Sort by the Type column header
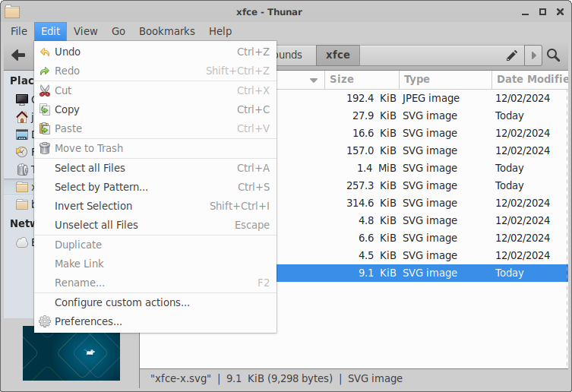The width and height of the screenshot is (572, 392). (446, 80)
